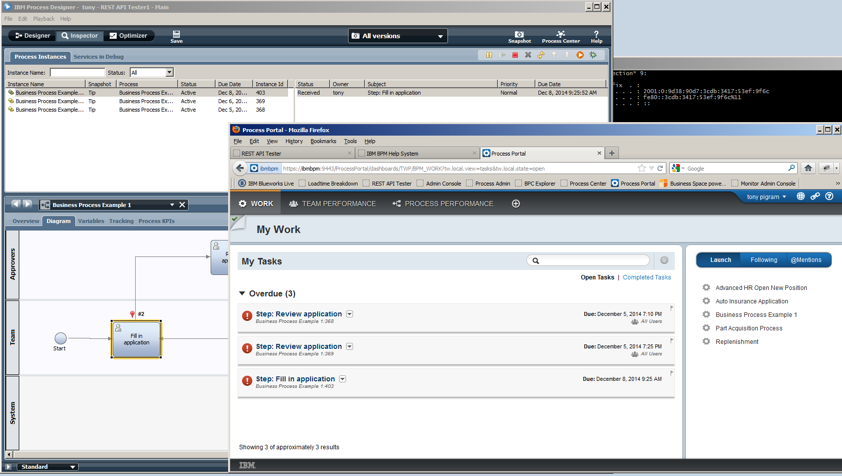The height and width of the screenshot is (476, 842).
Task: Switch to REST API Tester Firefox tab
Action: tap(292, 153)
